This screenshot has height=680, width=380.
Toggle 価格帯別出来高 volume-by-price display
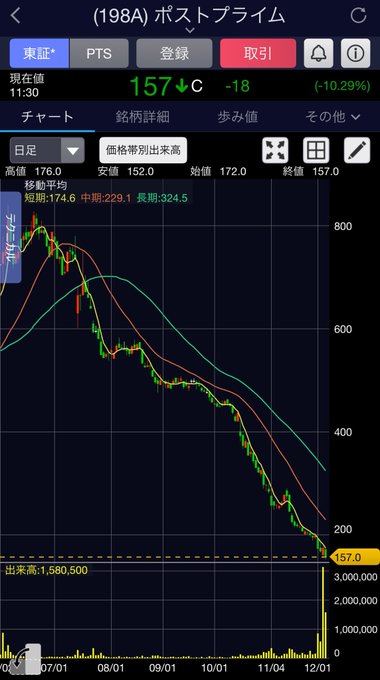[x=143, y=150]
